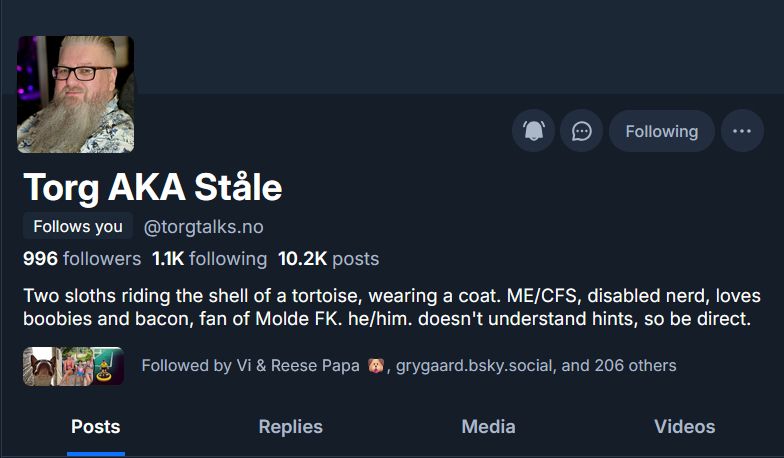The image size is (784, 458).
Task: Select the Posts tab
Action: [x=96, y=427]
